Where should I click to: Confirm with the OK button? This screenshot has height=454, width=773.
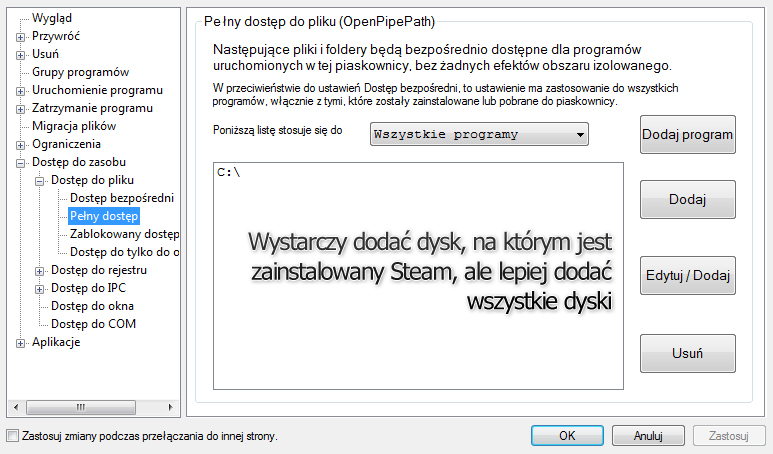567,435
